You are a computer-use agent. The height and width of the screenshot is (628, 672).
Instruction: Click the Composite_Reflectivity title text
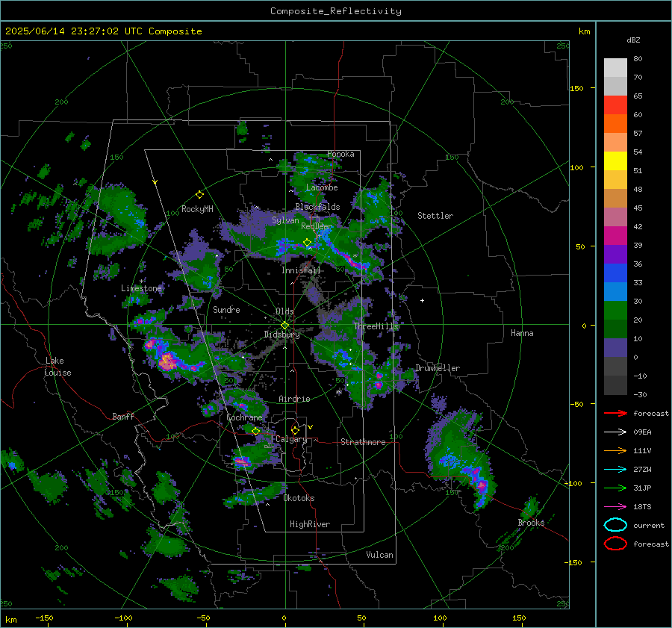(x=336, y=11)
